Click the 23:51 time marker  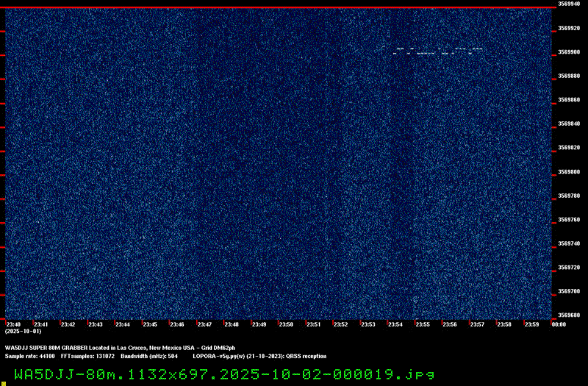(314, 324)
